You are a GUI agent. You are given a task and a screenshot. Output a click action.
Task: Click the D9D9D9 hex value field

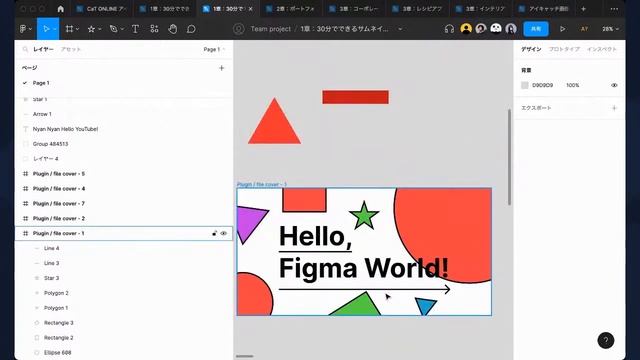coord(542,85)
